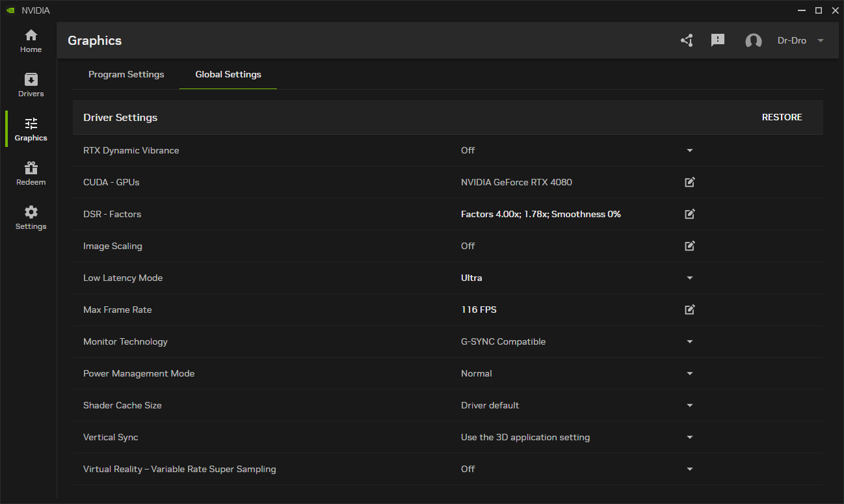Open the Redeem gift section

click(x=31, y=174)
